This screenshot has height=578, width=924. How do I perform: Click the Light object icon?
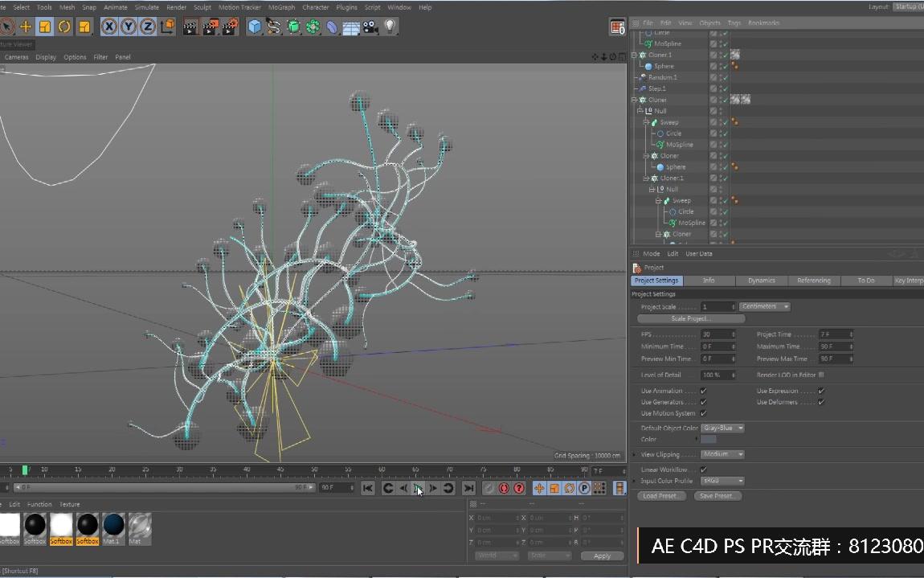point(390,27)
